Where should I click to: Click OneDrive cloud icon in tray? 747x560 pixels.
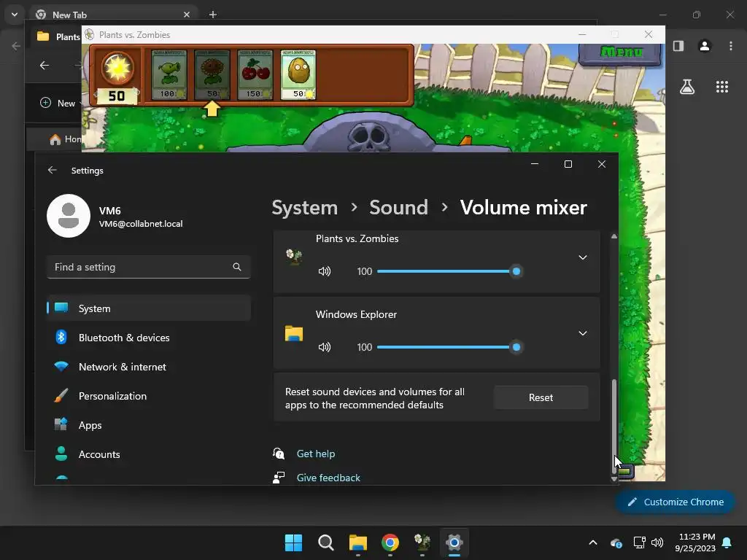point(616,542)
